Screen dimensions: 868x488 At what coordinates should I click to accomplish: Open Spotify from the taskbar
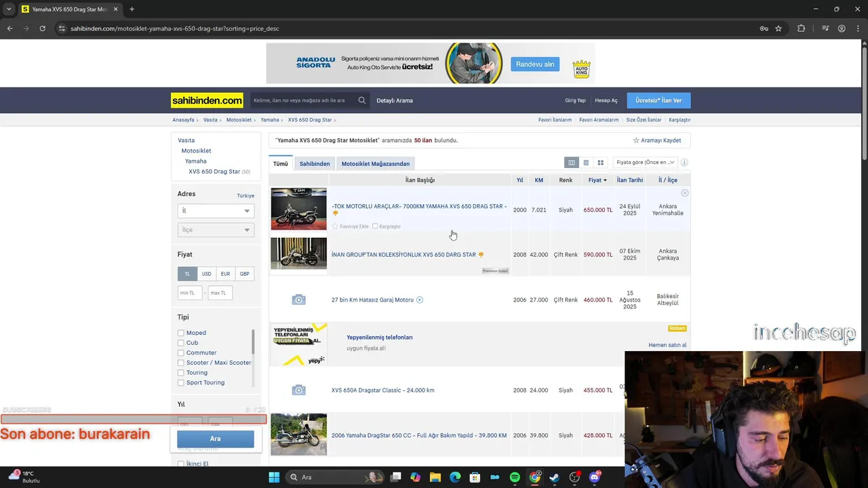tap(515, 477)
